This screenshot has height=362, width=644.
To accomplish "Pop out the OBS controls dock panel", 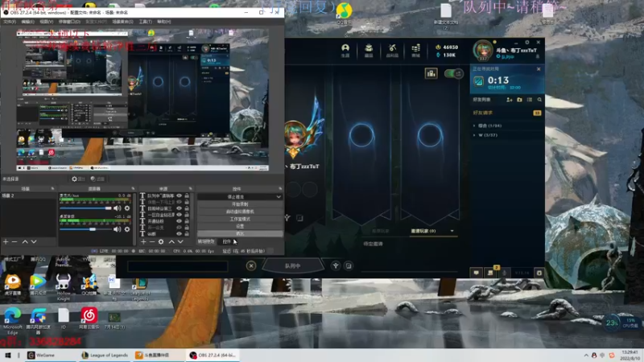I will click(280, 189).
